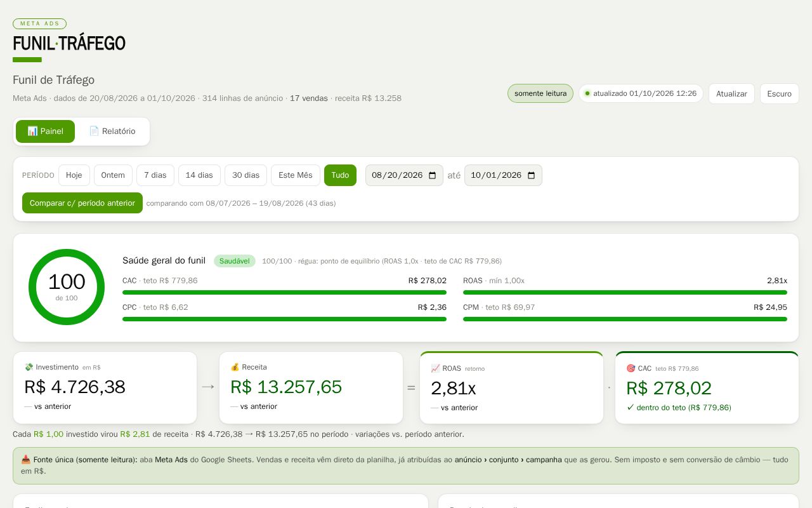Click the 100 de 100 health score ring

(67, 287)
